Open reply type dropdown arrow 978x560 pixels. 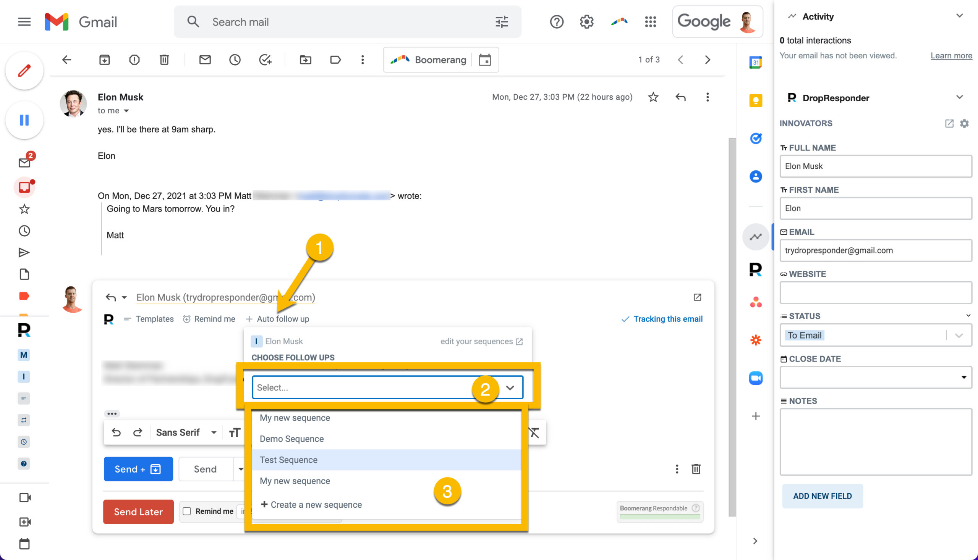[124, 297]
